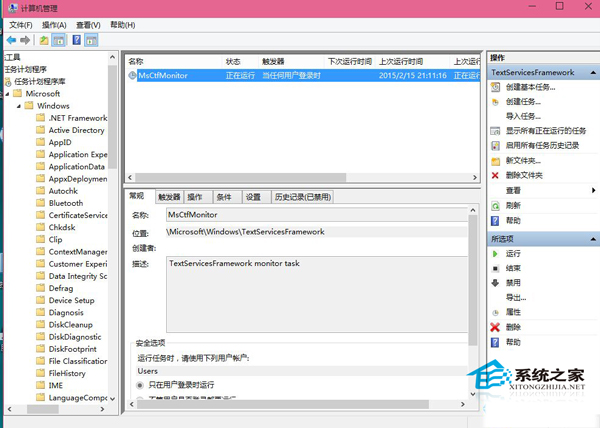
Task: Select the MsCtfMonitor task row
Action: pos(303,75)
